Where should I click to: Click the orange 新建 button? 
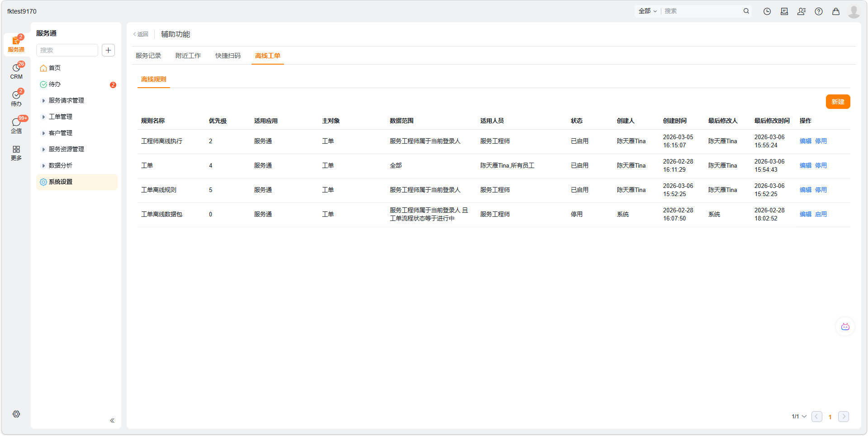tap(838, 102)
